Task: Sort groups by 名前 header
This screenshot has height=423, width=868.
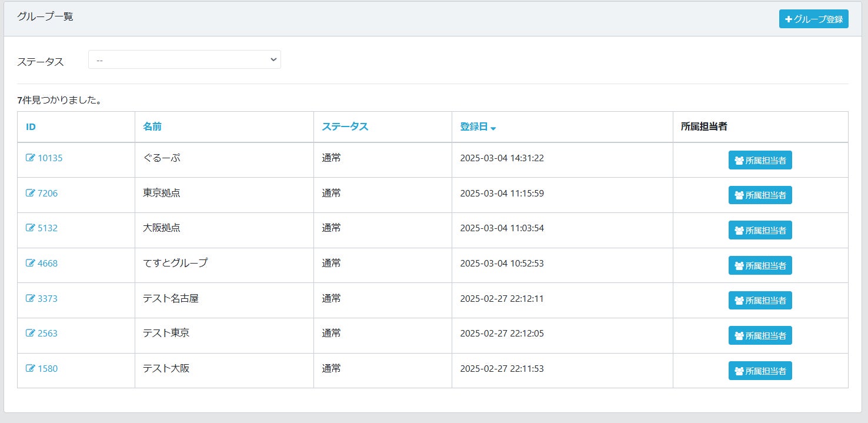Action: tap(152, 126)
